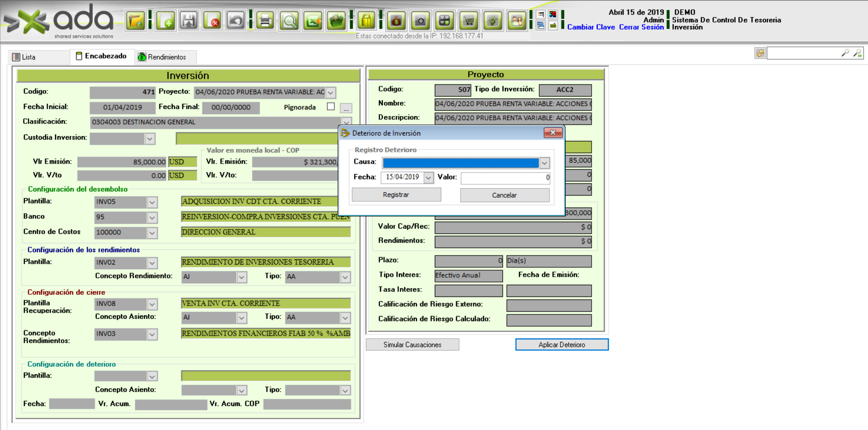Viewport: 868px width, 430px height.
Task: Click the Cancelar button
Action: click(504, 195)
